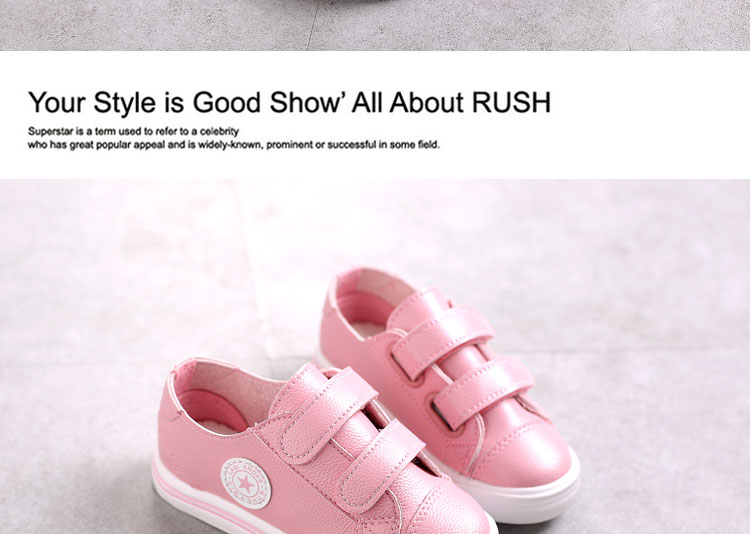
Task: Click the star logo badge on the front shoe
Action: tap(246, 483)
